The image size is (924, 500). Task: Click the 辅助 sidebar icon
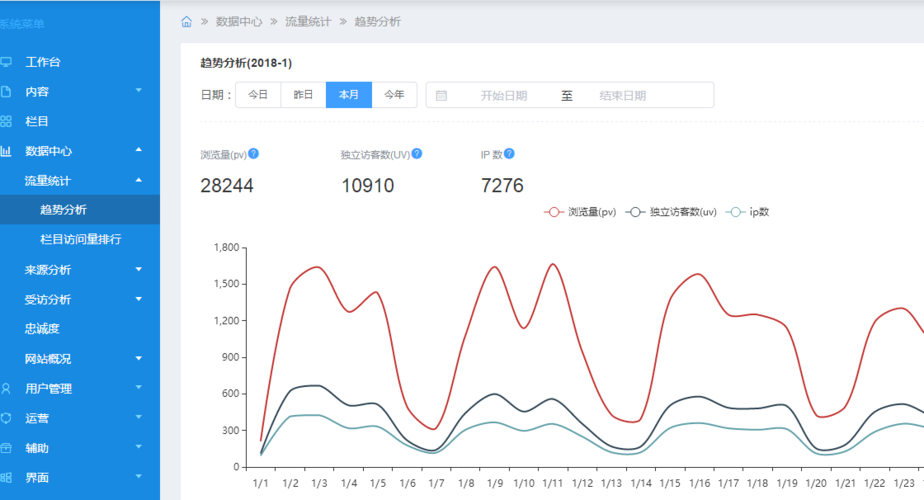[x=6, y=448]
